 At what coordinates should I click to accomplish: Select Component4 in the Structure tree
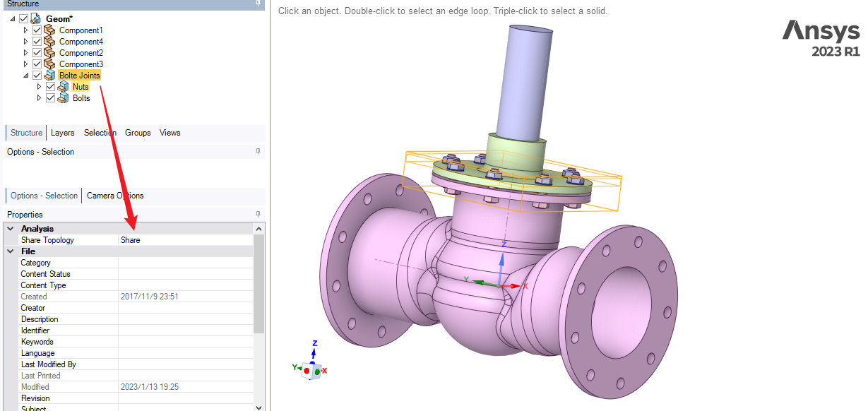(x=81, y=42)
